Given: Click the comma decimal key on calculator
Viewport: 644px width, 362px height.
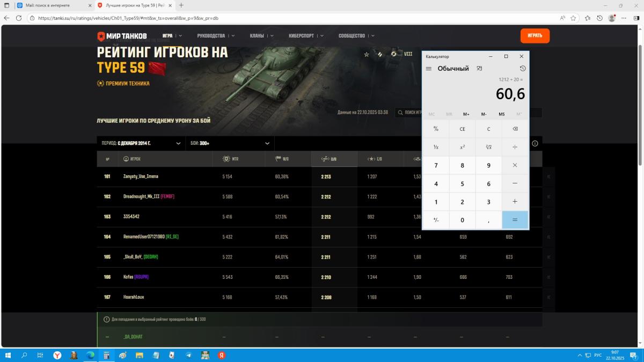Looking at the screenshot, I should coord(488,220).
